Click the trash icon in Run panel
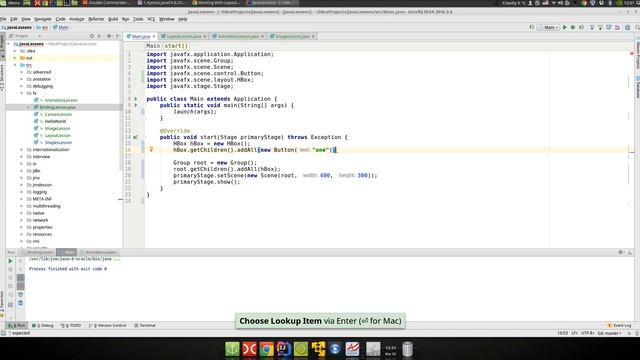640x360 pixels. click(20, 303)
